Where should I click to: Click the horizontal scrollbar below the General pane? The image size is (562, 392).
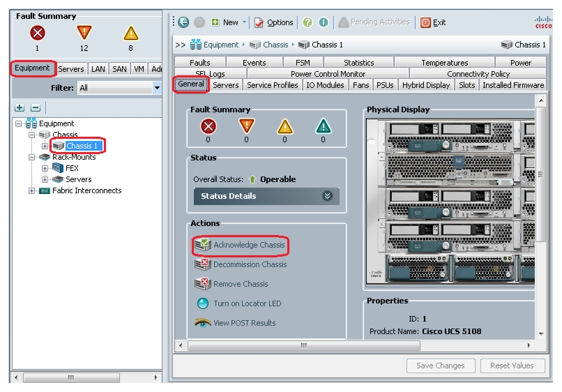303,346
